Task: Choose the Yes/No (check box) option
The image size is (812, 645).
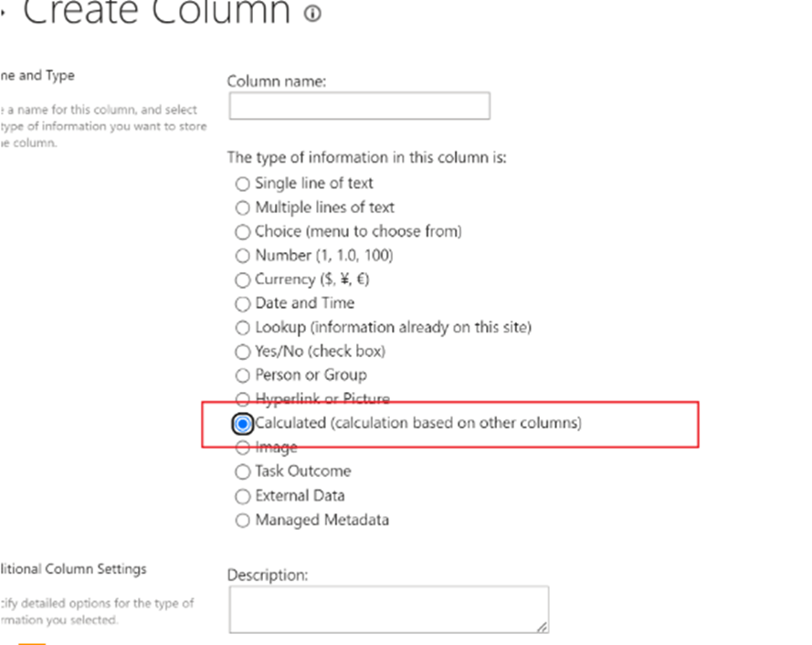Action: coord(242,352)
